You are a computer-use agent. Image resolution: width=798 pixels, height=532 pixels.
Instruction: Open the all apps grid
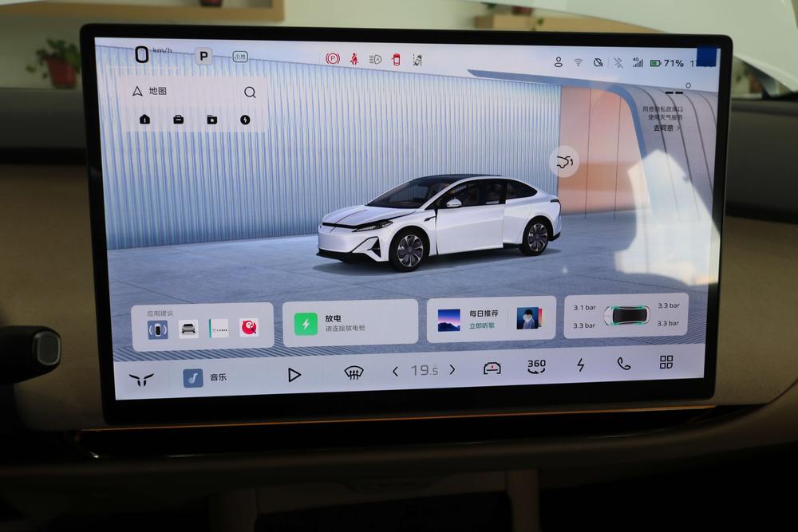coord(666,361)
